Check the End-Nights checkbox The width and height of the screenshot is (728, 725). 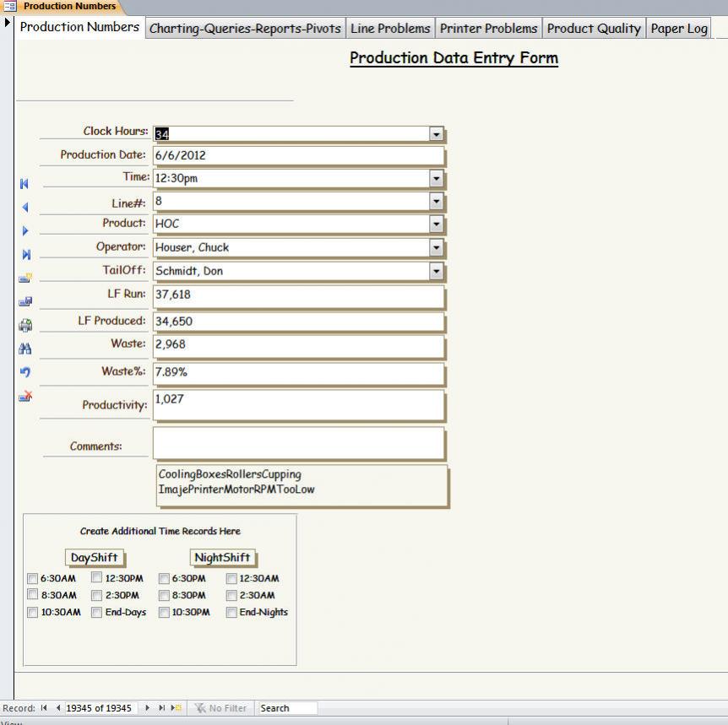coord(231,612)
